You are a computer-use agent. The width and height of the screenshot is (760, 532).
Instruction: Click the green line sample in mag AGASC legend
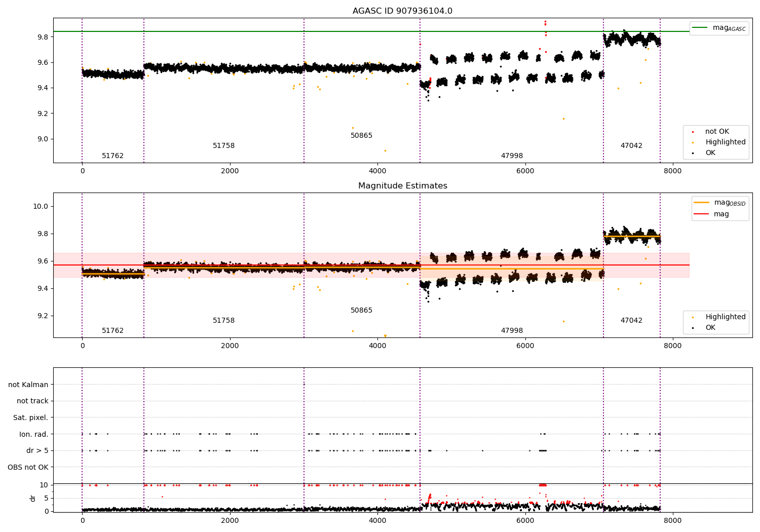[700, 28]
